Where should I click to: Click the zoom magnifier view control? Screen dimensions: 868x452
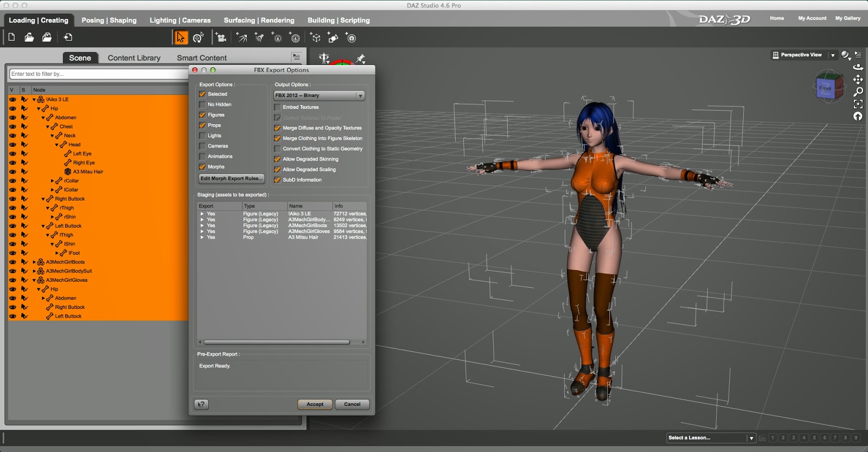click(x=858, y=92)
